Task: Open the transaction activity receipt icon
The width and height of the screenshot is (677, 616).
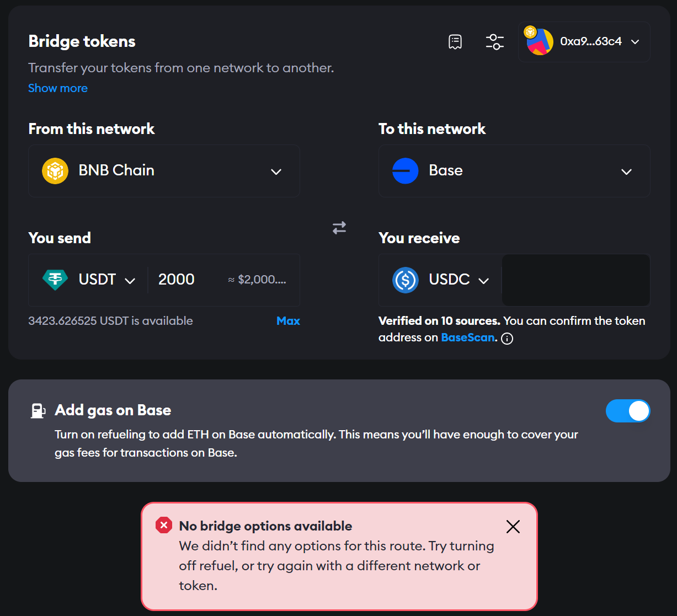Action: tap(455, 42)
